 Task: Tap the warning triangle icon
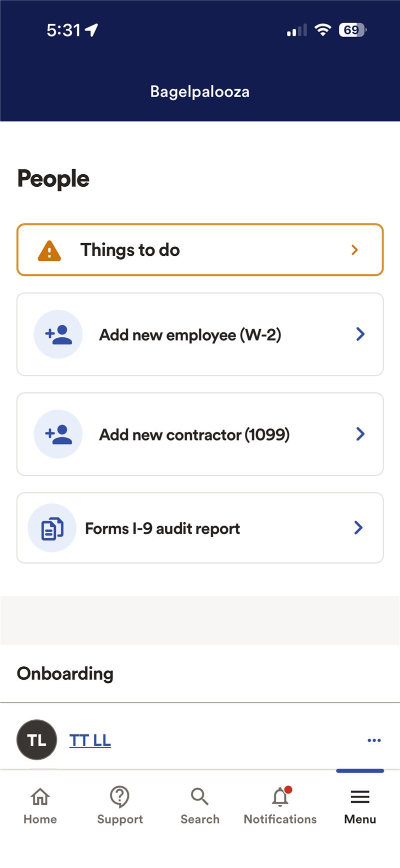click(x=49, y=250)
